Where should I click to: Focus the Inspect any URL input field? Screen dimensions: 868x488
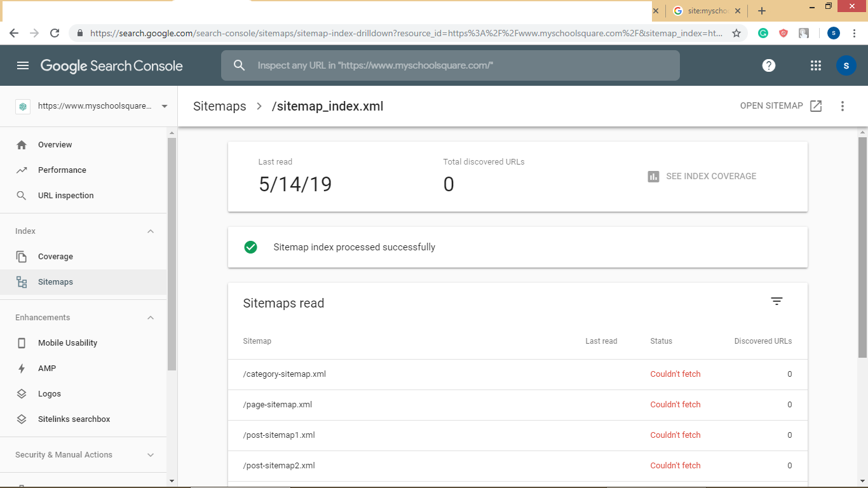click(451, 65)
